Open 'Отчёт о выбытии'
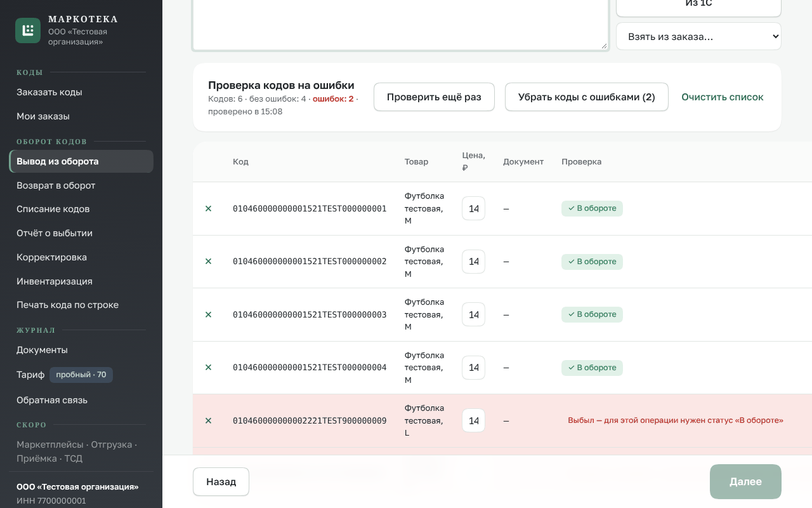The height and width of the screenshot is (508, 812). [x=81, y=233]
